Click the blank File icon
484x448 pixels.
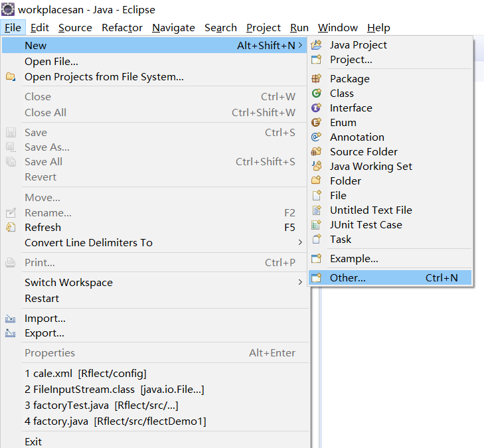pyautogui.click(x=316, y=195)
